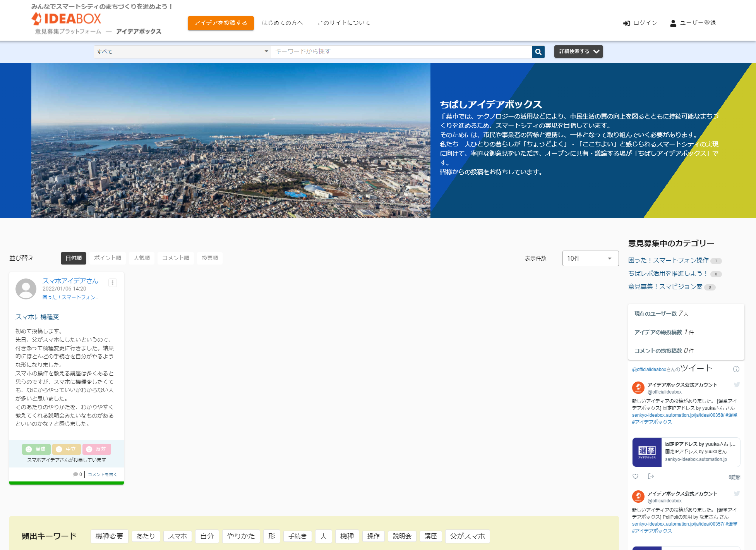Click the heart like icon on tweet
The height and width of the screenshot is (550, 756).
pyautogui.click(x=635, y=476)
